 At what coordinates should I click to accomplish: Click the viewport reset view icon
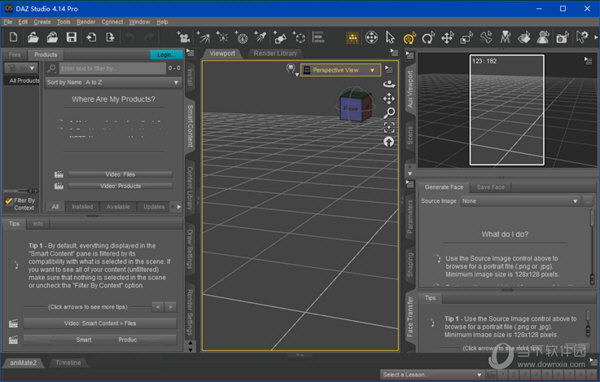pos(389,142)
